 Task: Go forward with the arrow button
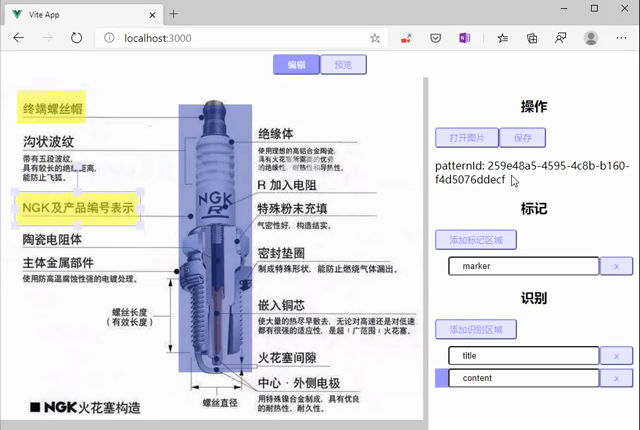point(47,38)
